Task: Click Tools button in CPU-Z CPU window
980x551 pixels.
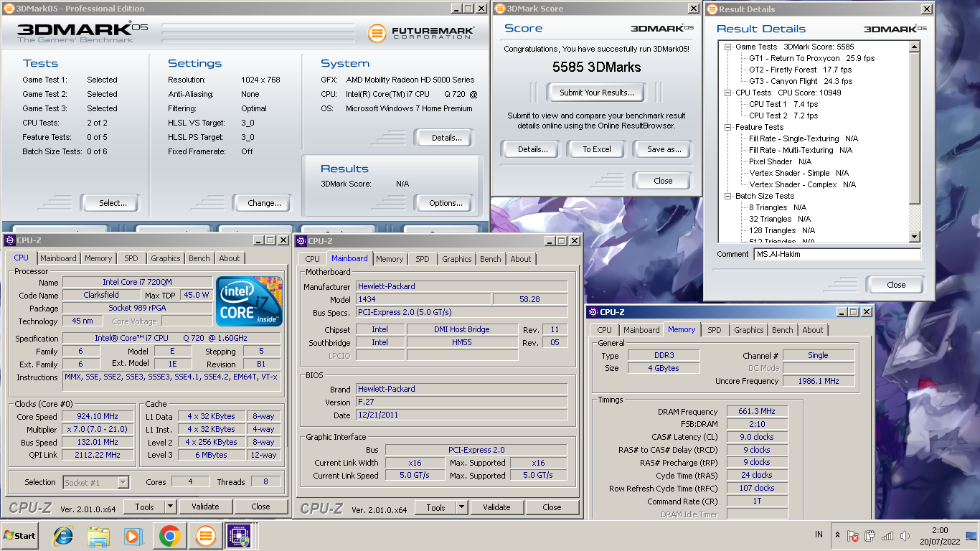Action: [144, 507]
